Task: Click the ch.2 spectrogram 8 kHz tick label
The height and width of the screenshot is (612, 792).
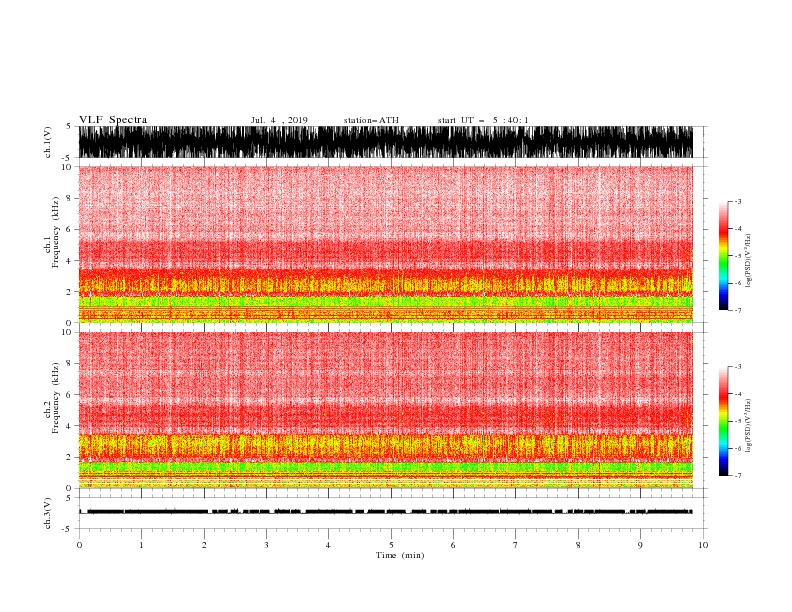Action: click(x=69, y=364)
